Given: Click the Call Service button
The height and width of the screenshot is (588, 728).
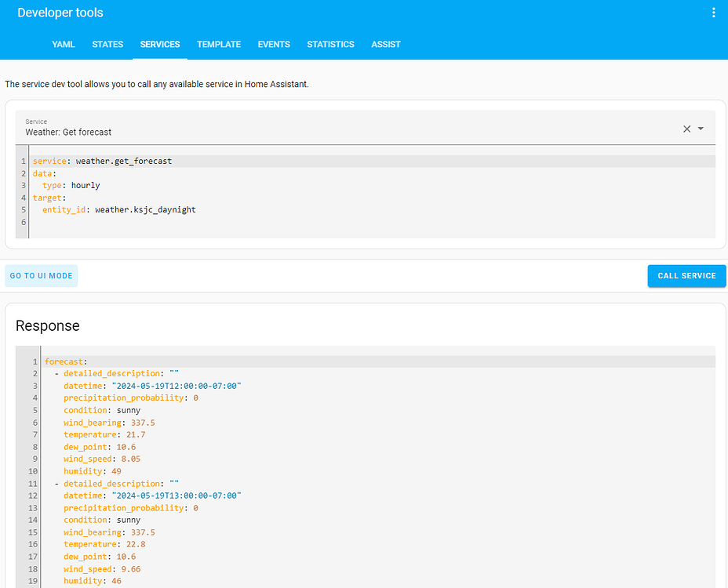Looking at the screenshot, I should tap(686, 276).
